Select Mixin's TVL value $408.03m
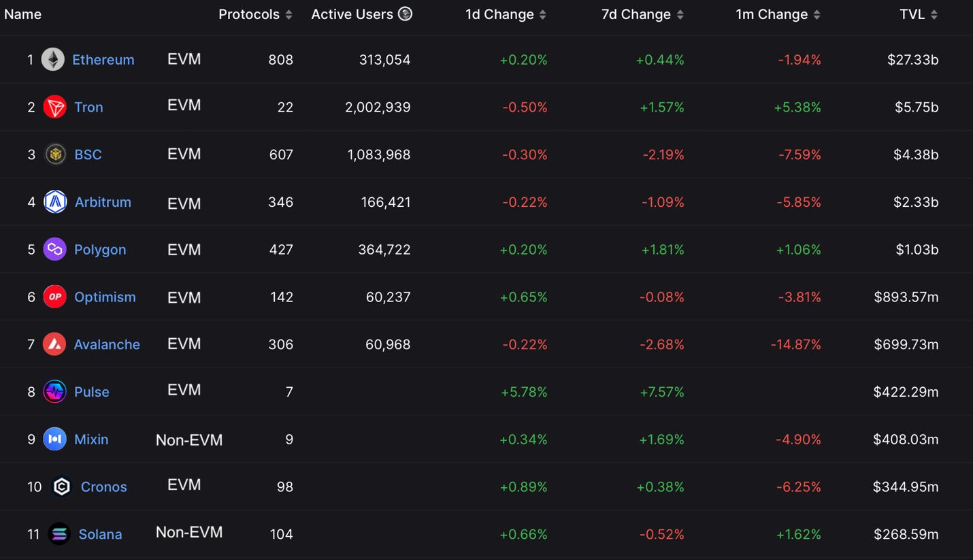The width and height of the screenshot is (973, 560). 906,440
